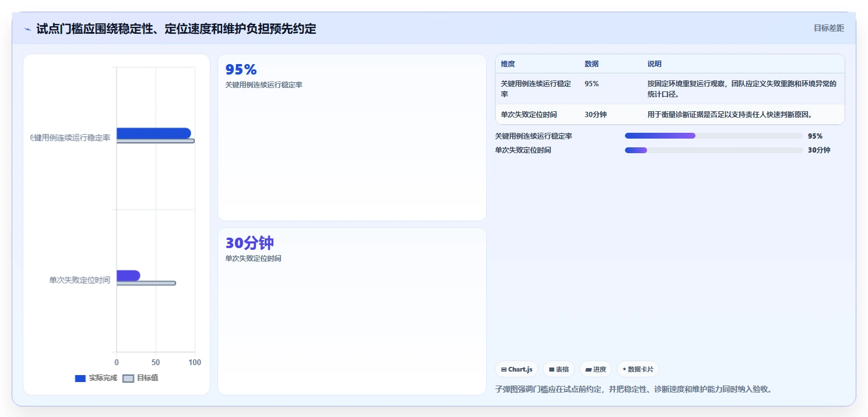Image resolution: width=868 pixels, height=417 pixels.
Task: Click the 30分钟 data card value
Action: click(249, 243)
